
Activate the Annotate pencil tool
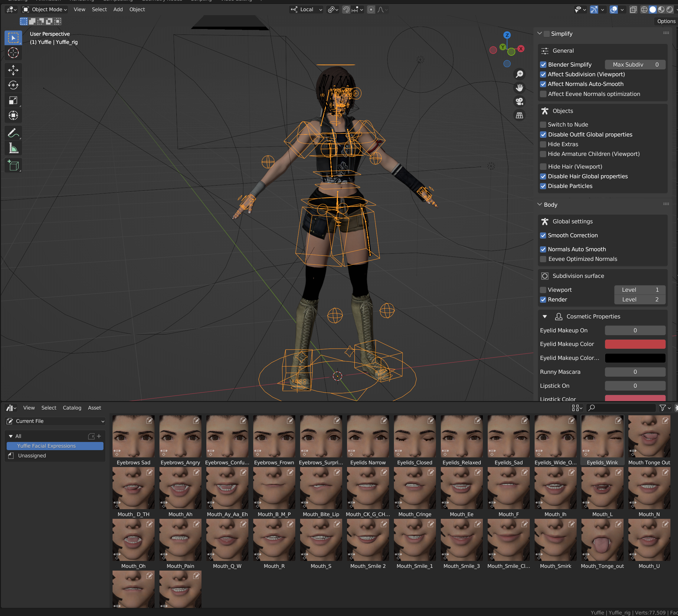(x=13, y=133)
